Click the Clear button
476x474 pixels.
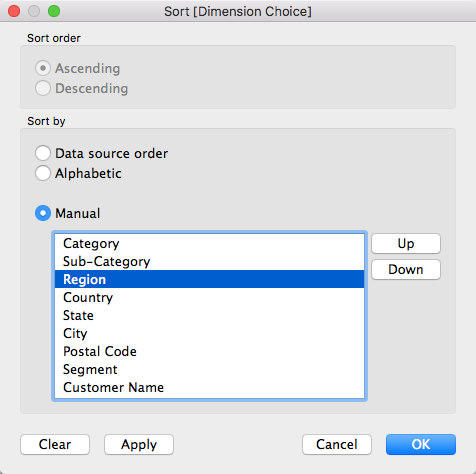pyautogui.click(x=55, y=444)
